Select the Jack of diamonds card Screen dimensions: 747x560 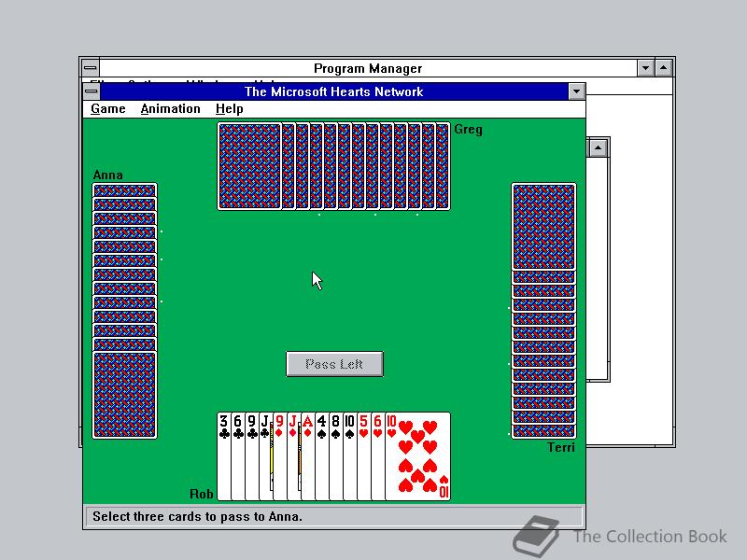(293, 456)
